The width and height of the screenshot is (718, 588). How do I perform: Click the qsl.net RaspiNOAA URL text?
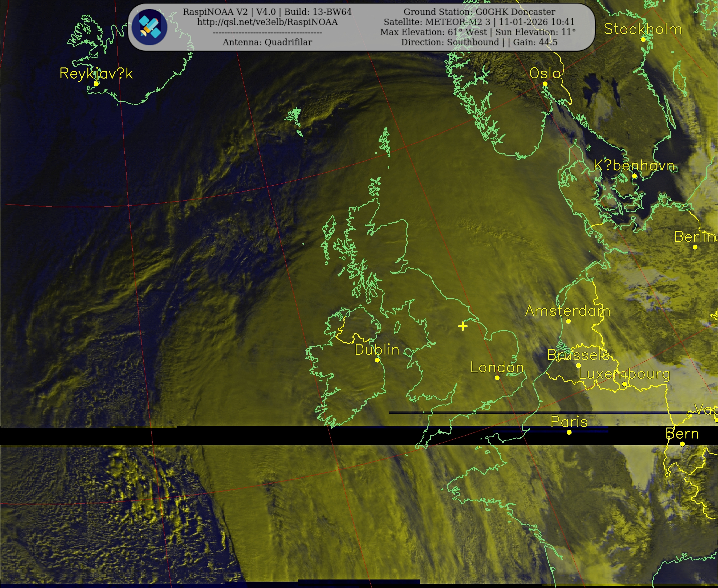point(267,22)
